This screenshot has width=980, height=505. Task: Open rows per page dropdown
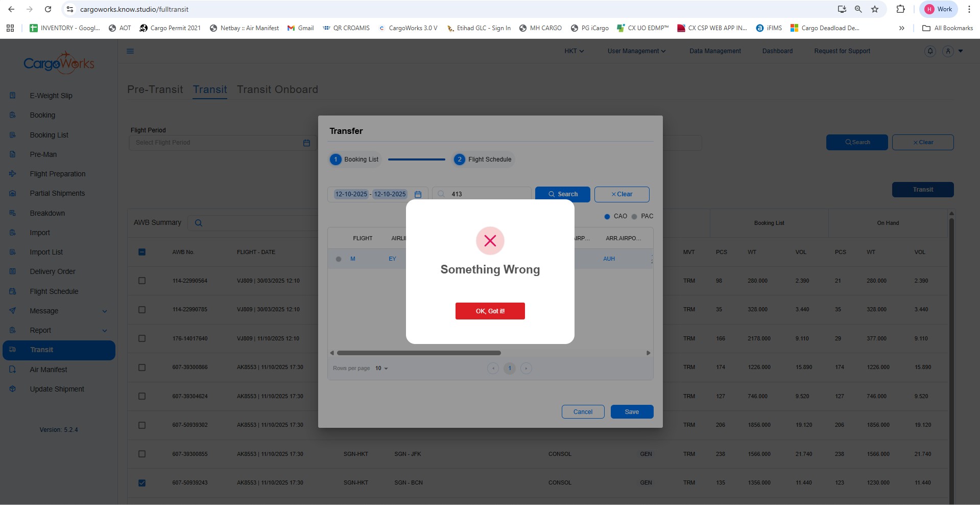click(x=382, y=369)
